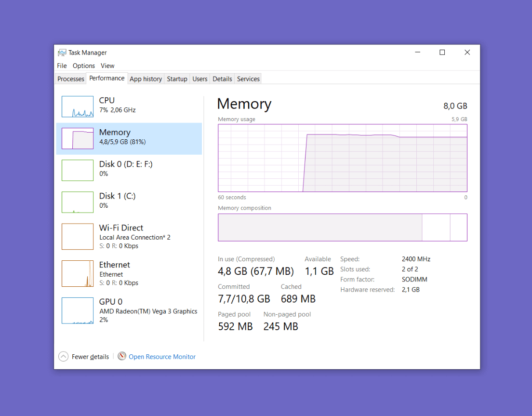This screenshot has height=416, width=532.
Task: Select the Ethernet graph thumbnail
Action: pos(78,273)
